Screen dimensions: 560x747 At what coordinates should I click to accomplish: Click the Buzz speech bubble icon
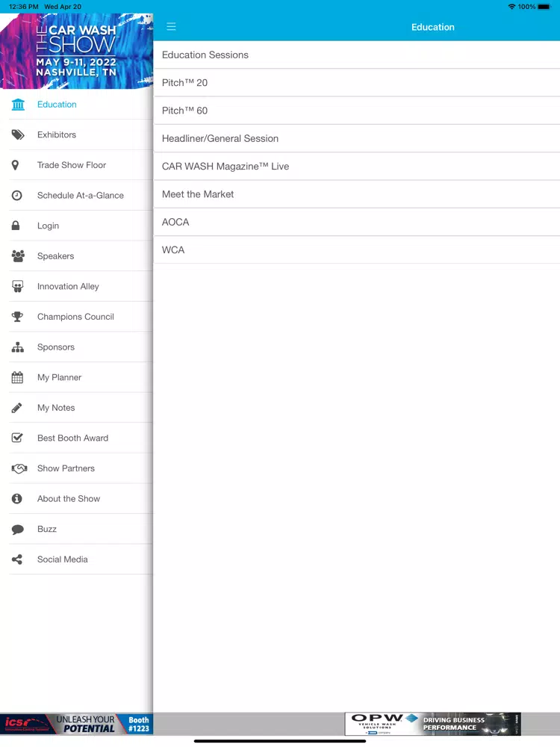coord(18,530)
